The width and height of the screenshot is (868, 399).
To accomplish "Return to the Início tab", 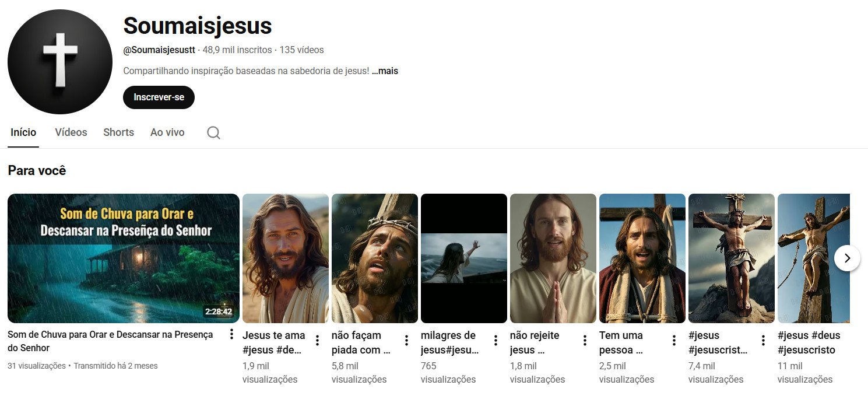I will click(x=23, y=132).
